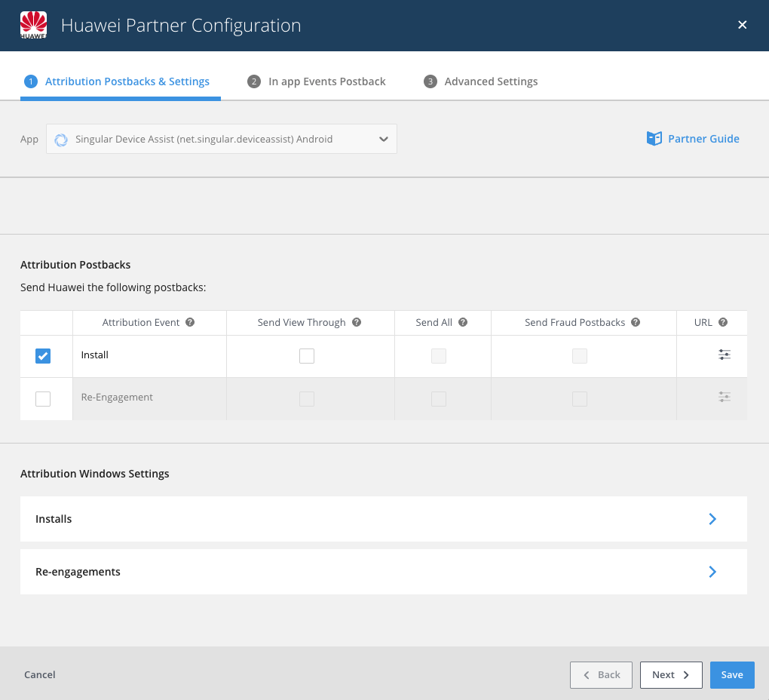Click the Attribution Postbacks heading
Viewport: 769px width, 700px height.
(75, 265)
